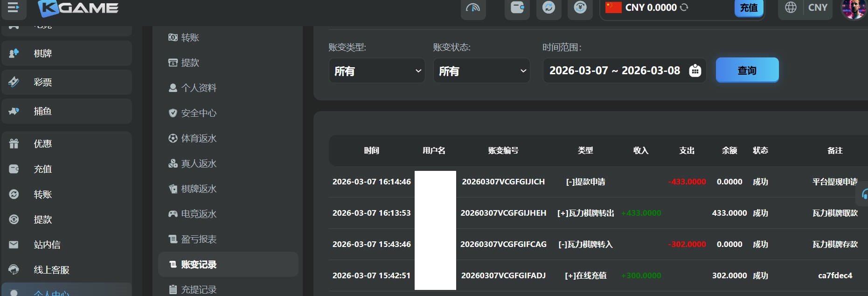Open 安全中心 in the account menu
Screen dimensions: 868x296
point(199,113)
